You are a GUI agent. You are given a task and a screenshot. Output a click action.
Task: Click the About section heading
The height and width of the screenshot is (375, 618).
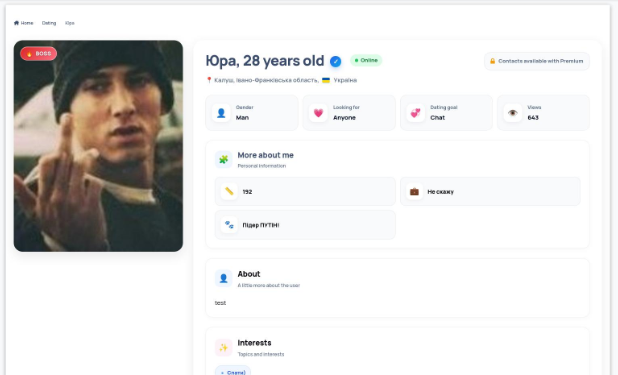[x=249, y=274]
